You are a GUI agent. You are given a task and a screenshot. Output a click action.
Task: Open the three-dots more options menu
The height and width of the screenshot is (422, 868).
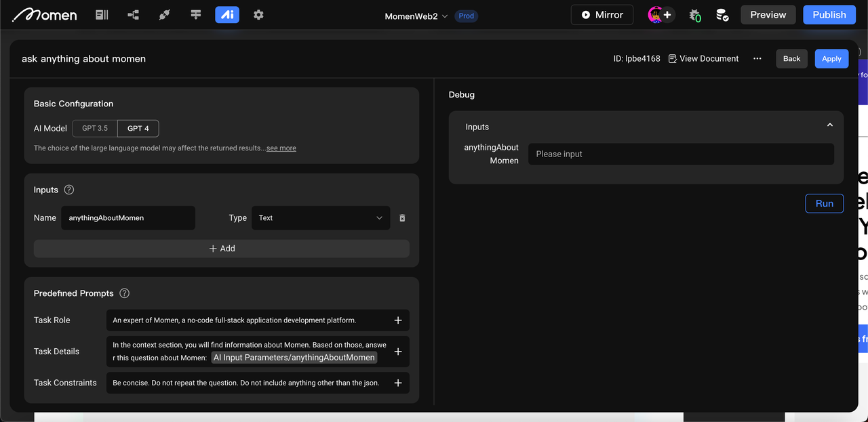click(x=757, y=59)
